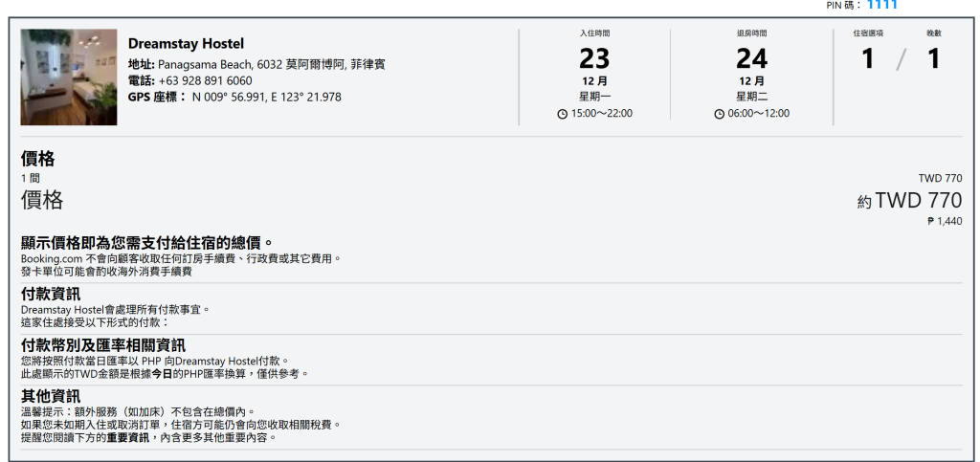Click the 付款資訊 section heading
The height and width of the screenshot is (462, 980).
(51, 294)
